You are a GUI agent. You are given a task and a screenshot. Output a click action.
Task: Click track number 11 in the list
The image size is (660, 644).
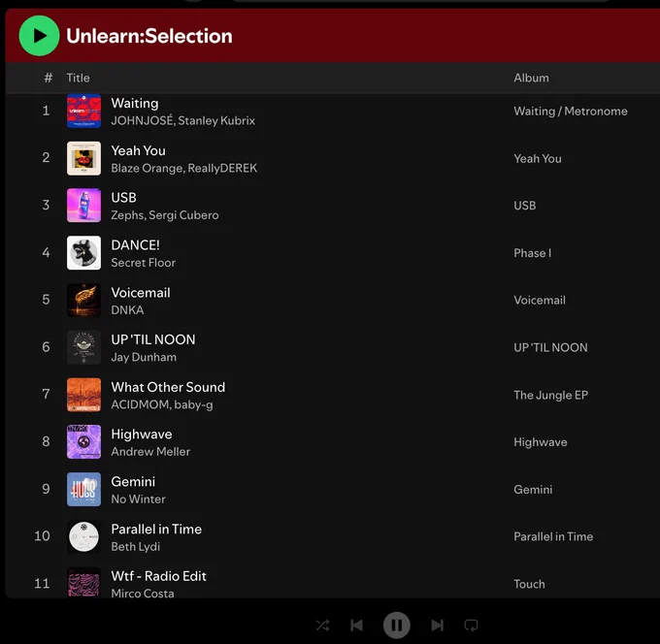point(42,584)
